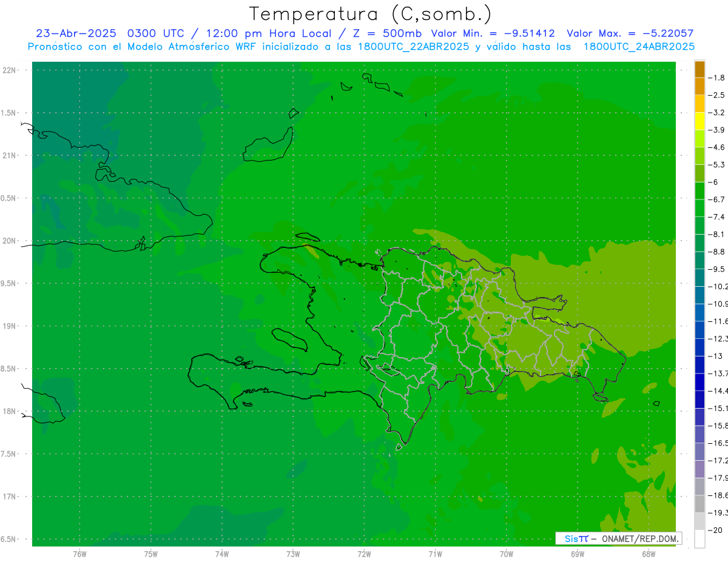Click the '75W' longitude axis label
This screenshot has width=728, height=562.
(x=151, y=554)
